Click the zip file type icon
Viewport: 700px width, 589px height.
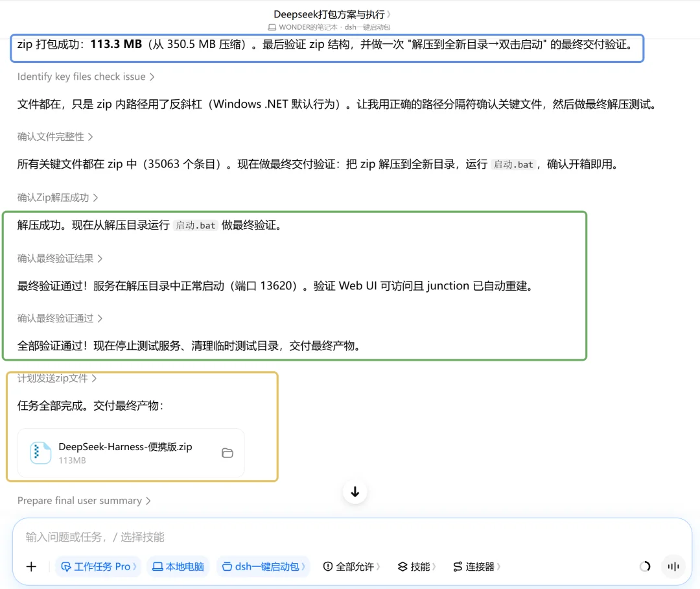pyautogui.click(x=40, y=453)
